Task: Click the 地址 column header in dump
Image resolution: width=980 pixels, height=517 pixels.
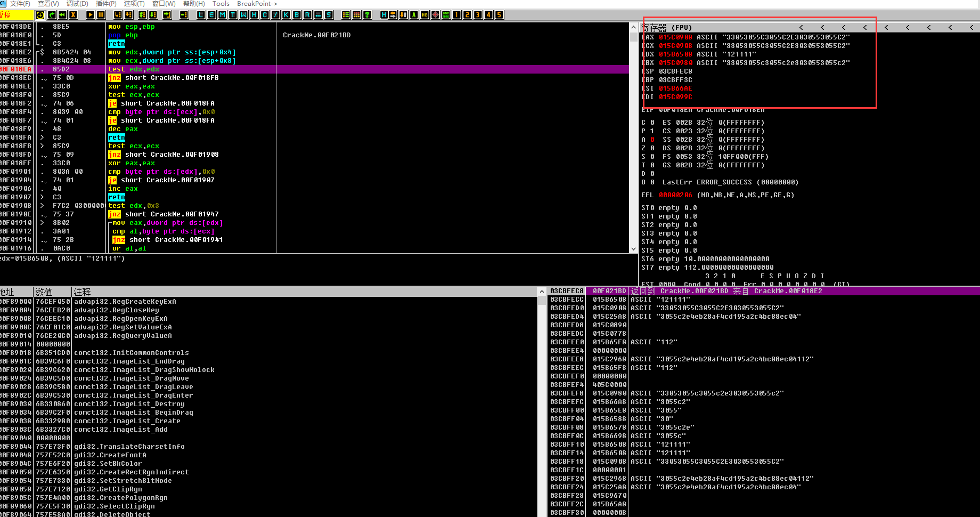Action: point(17,292)
